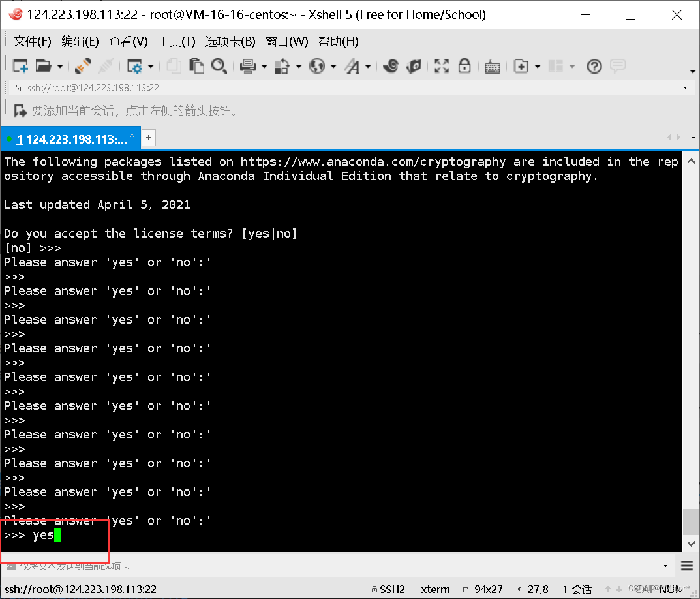Click the grayed Tab arrangement icon
The height and width of the screenshot is (599, 700).
(556, 66)
